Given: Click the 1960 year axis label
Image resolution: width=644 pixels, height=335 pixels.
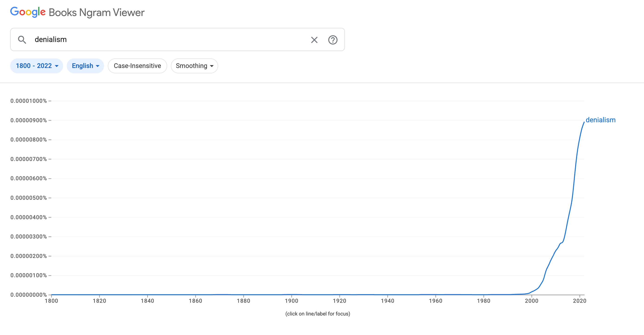Looking at the screenshot, I should pyautogui.click(x=436, y=301).
